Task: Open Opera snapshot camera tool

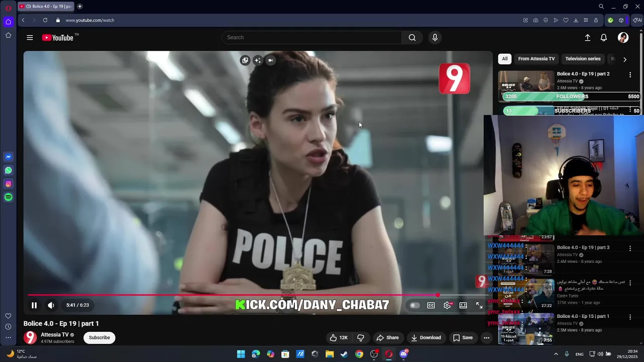Action: click(x=535, y=21)
